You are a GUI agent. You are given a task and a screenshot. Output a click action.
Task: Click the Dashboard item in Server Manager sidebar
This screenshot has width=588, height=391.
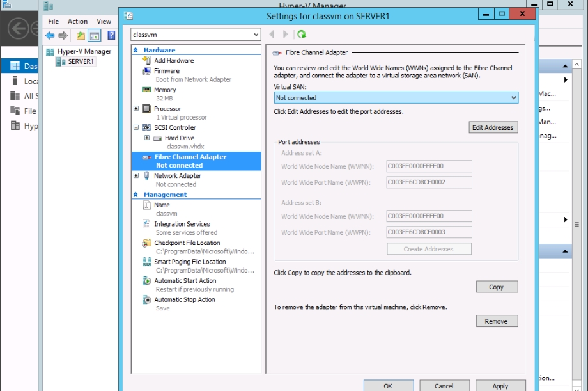click(20, 66)
